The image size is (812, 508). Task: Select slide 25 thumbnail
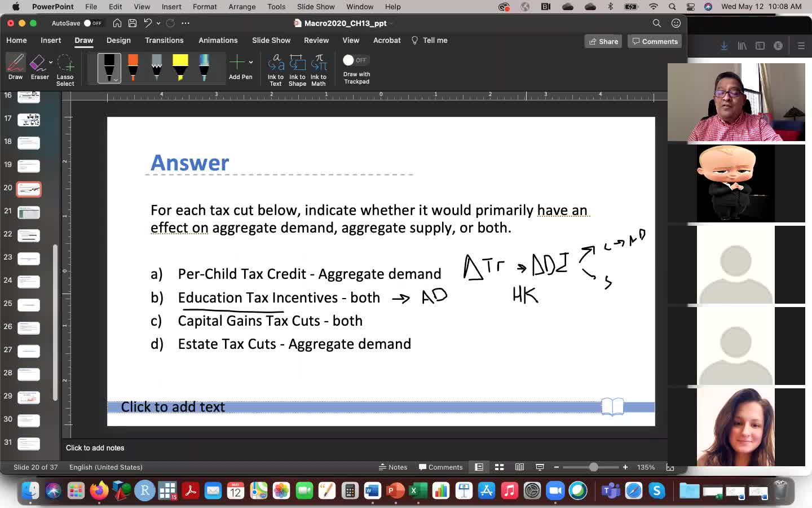29,305
